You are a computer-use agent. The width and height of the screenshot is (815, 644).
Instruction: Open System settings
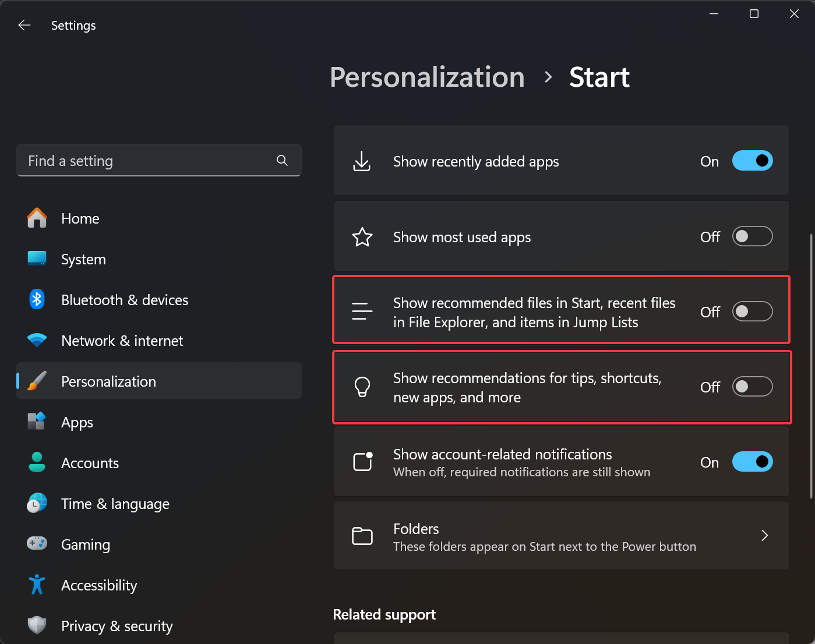pos(159,259)
